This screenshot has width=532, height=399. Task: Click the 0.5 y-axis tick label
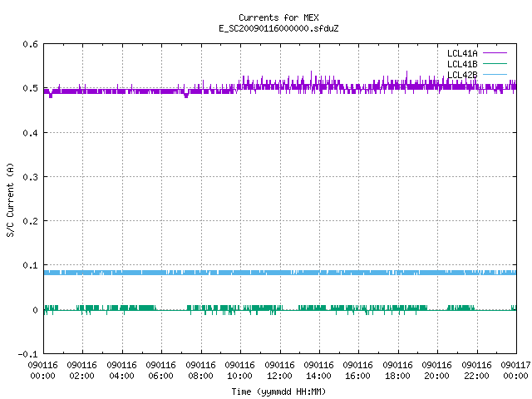click(30, 88)
